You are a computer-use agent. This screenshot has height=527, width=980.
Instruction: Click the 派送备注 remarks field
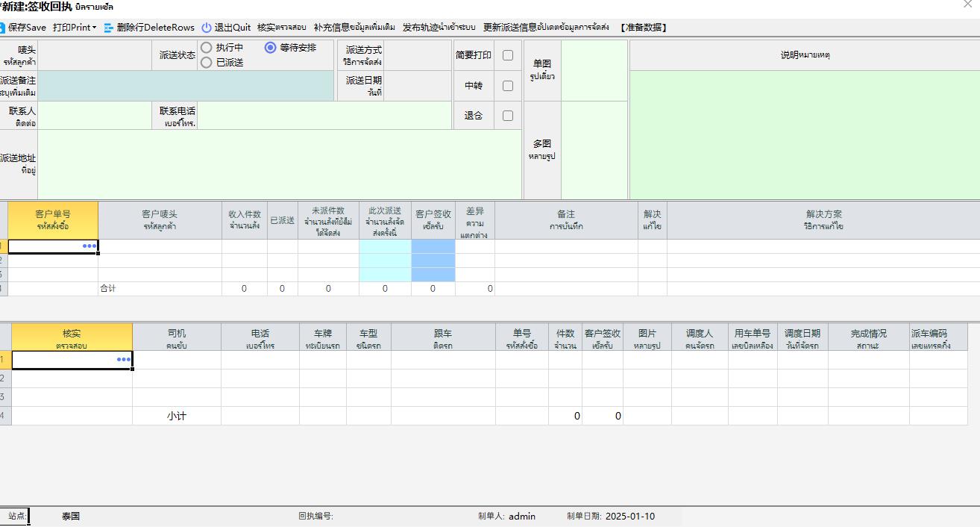pyautogui.click(x=186, y=86)
